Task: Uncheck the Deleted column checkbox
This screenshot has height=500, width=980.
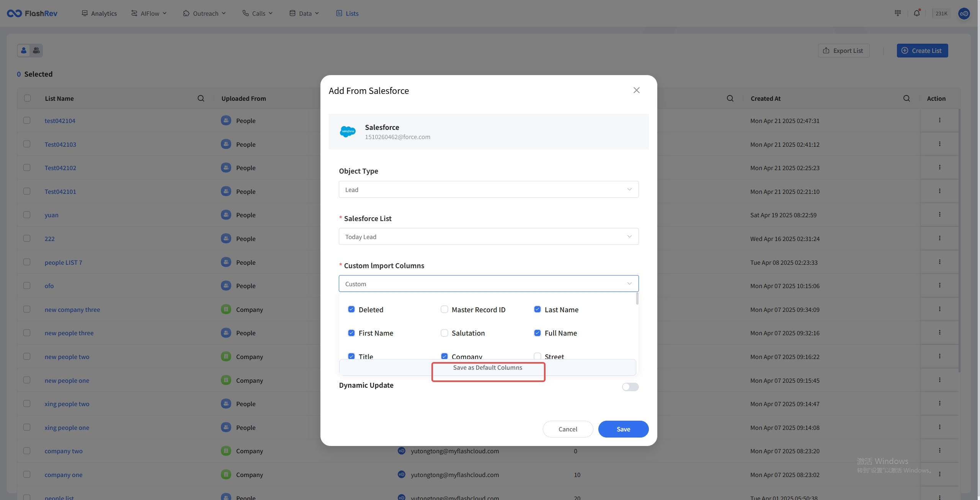Action: [x=351, y=309]
